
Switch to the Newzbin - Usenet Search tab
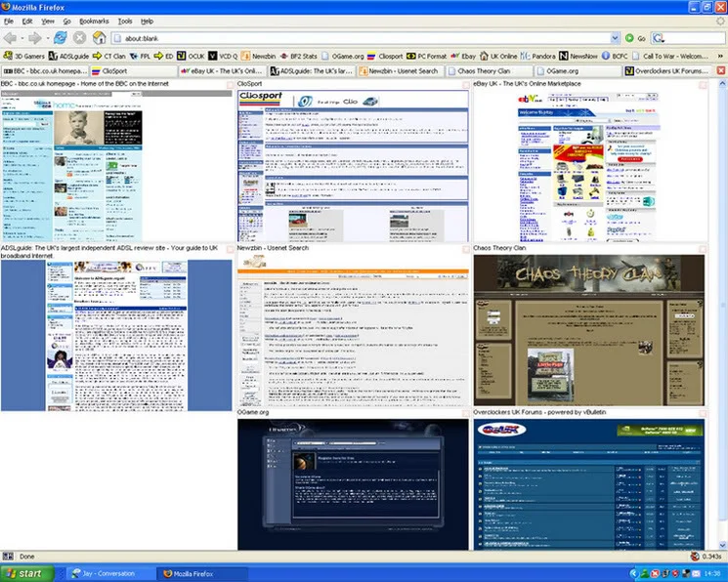point(401,71)
